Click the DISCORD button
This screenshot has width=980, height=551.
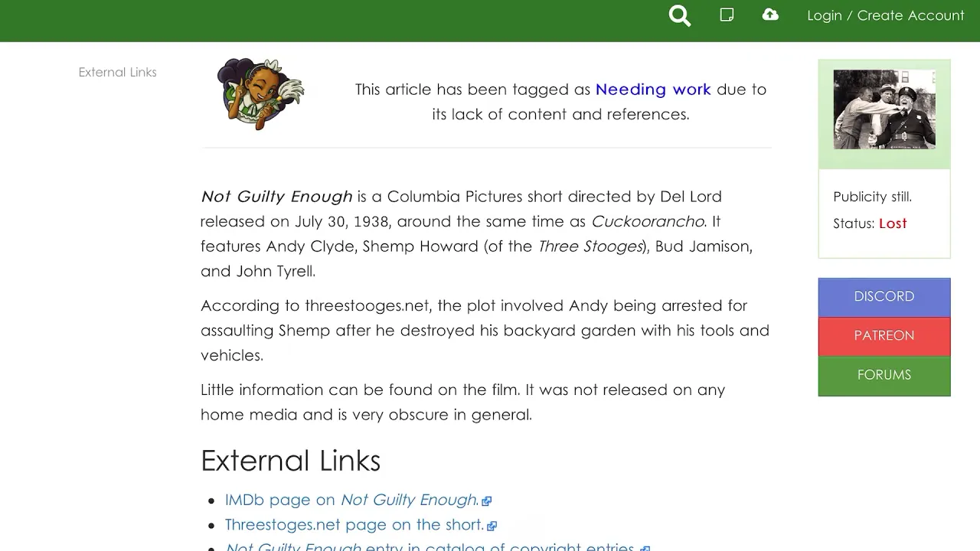coord(884,297)
